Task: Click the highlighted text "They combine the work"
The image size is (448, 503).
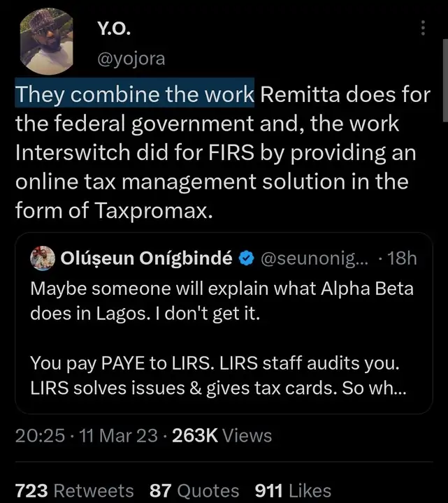Action: pyautogui.click(x=135, y=94)
